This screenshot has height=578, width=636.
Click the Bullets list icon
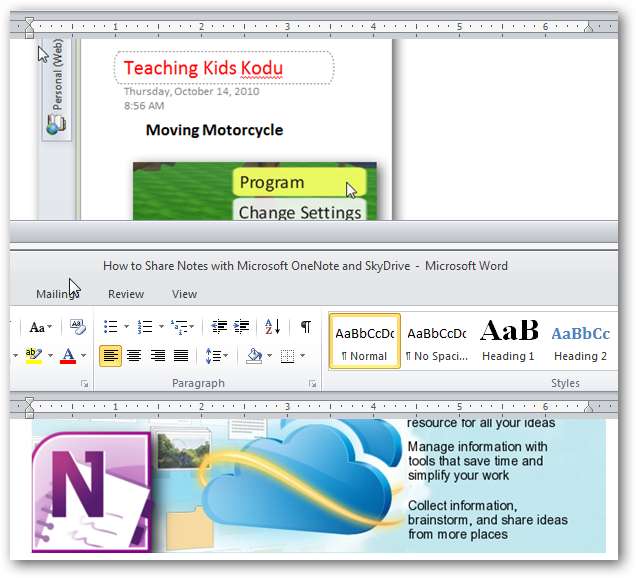click(111, 326)
